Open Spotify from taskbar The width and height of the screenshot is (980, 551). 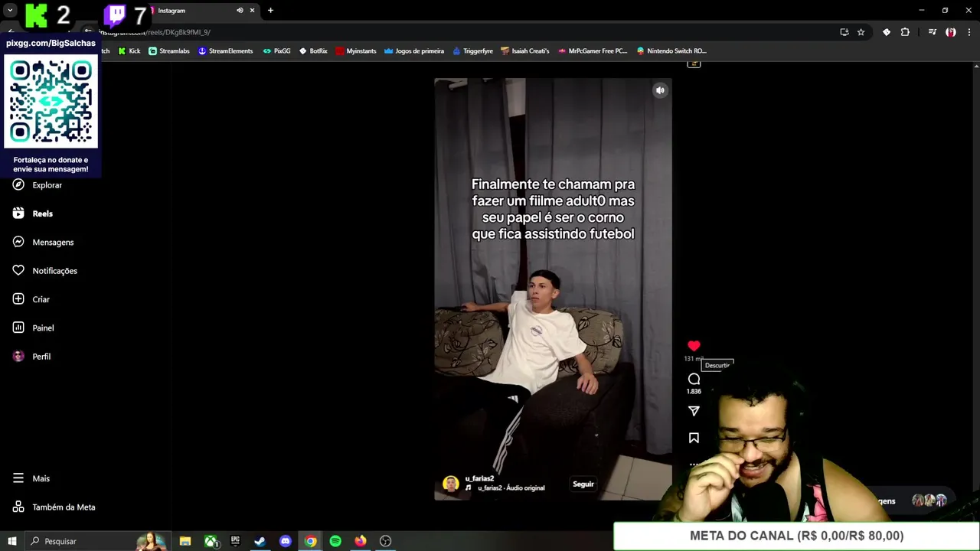(335, 541)
